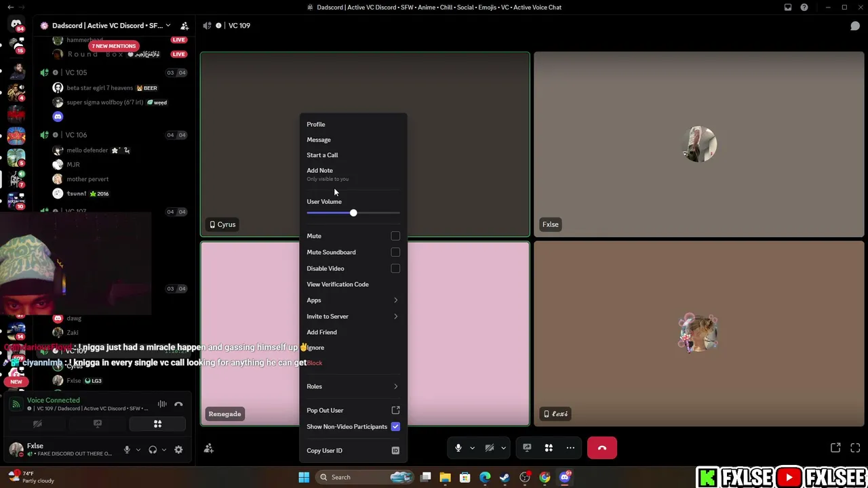This screenshot has height=488, width=868.
Task: Open File Explorer from the taskbar
Action: point(445,477)
